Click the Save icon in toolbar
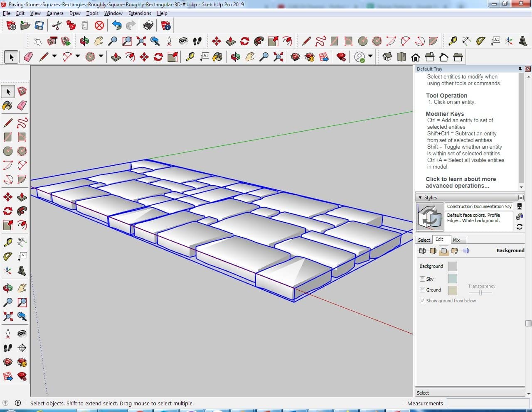The image size is (532, 412). pos(39,26)
